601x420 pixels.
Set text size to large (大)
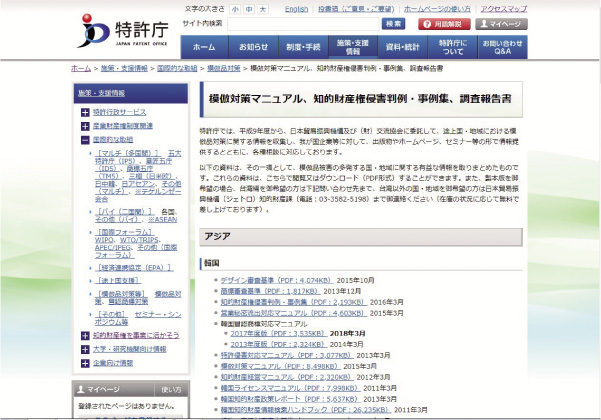point(262,8)
